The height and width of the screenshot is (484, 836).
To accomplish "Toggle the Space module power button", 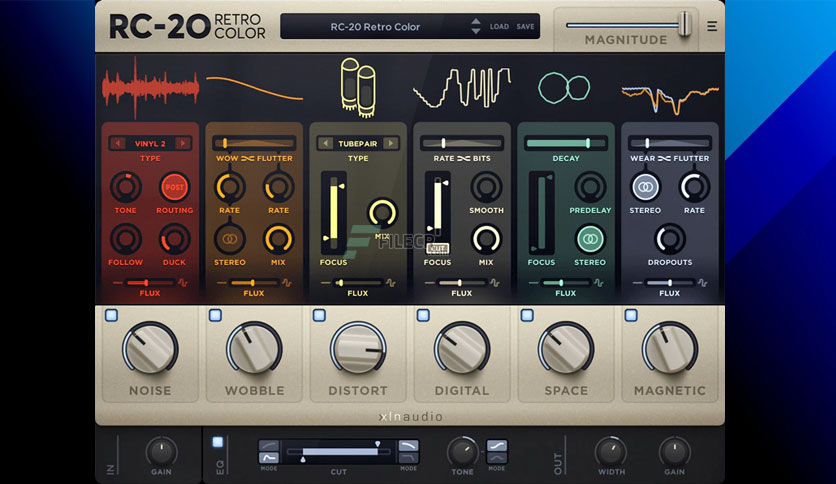I will pyautogui.click(x=527, y=315).
